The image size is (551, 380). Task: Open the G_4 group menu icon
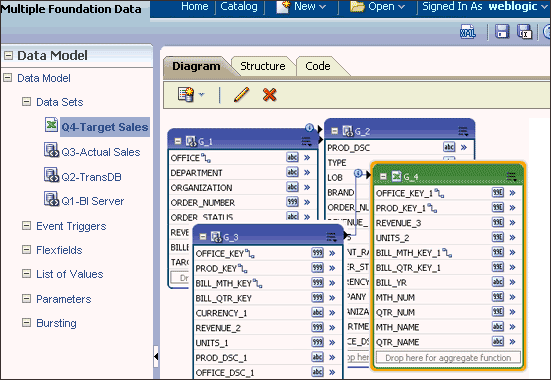click(511, 176)
